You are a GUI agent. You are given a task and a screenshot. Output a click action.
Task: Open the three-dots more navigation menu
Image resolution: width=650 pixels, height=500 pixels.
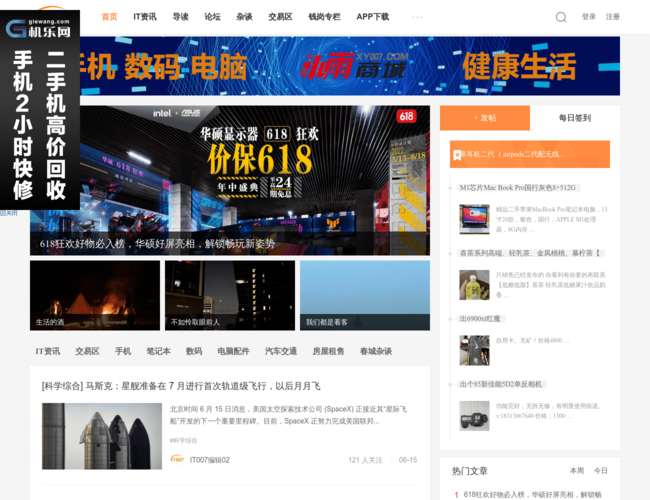(417, 17)
